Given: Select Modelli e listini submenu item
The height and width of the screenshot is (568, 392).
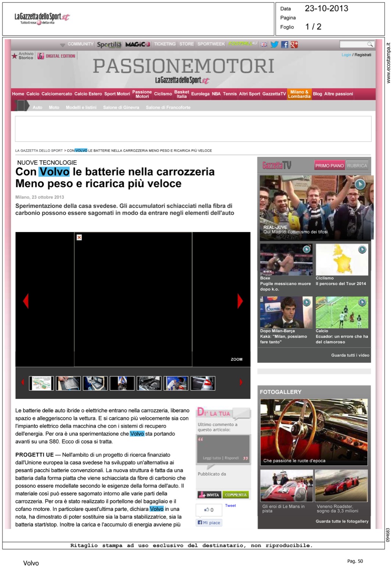Looking at the screenshot, I should [x=81, y=108].
